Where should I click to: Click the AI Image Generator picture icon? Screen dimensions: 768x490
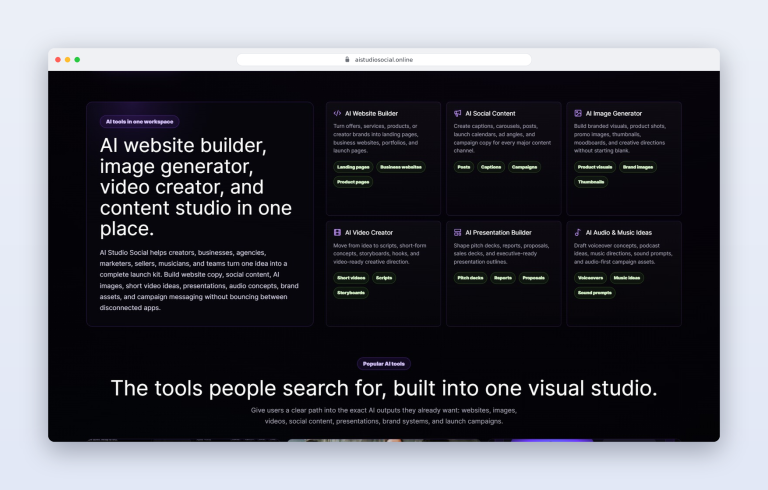[x=578, y=113]
